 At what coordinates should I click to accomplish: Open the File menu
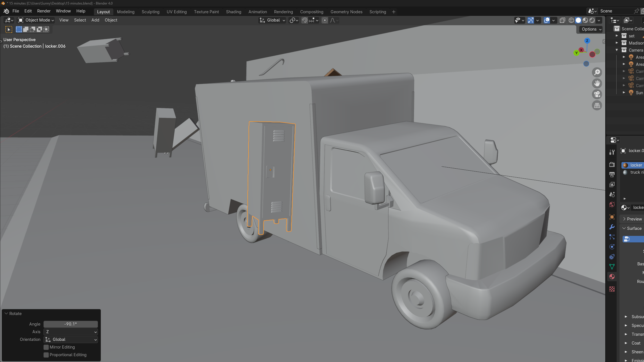(x=16, y=11)
